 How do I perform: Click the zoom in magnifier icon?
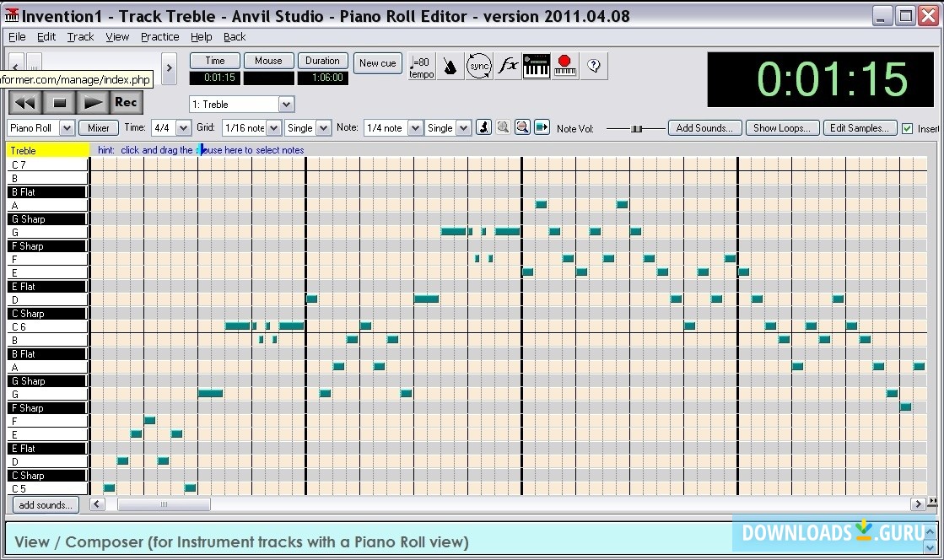point(503,127)
